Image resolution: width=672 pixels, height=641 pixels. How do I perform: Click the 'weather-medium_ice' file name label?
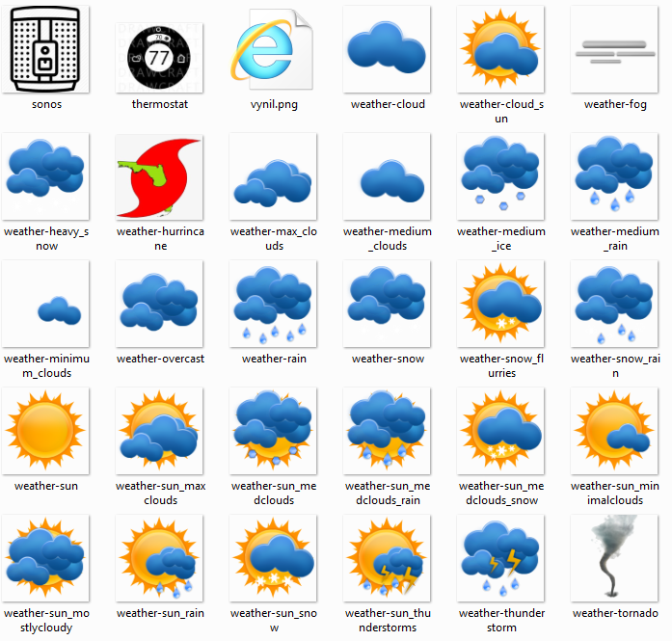[501, 239]
